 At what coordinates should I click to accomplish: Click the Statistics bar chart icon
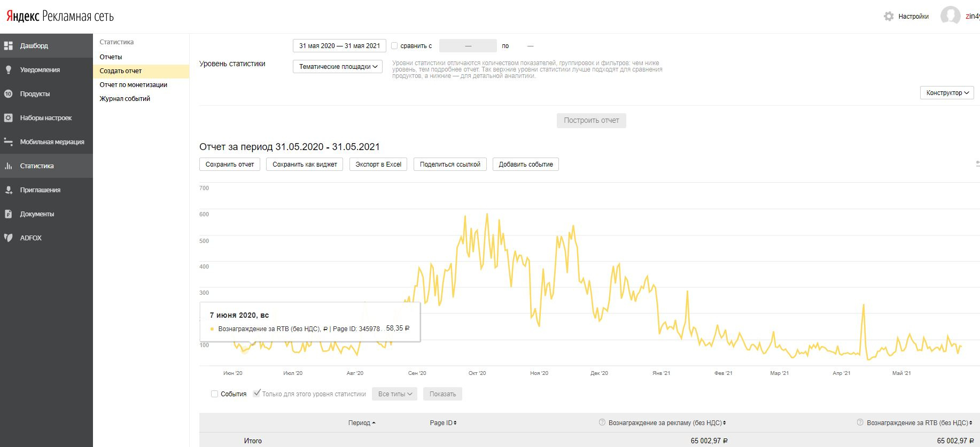point(8,166)
